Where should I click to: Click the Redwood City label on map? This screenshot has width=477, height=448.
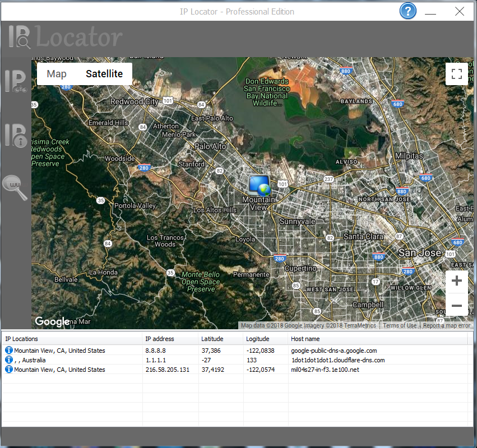[134, 101]
